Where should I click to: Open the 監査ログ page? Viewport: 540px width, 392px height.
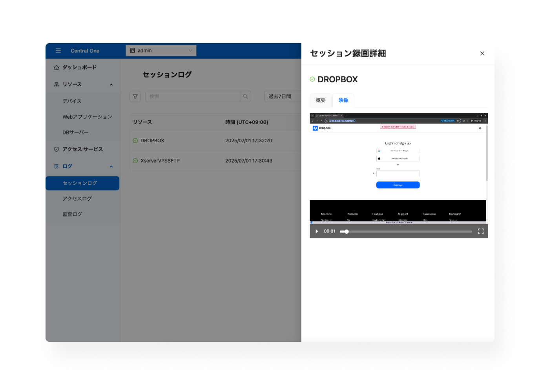(x=73, y=214)
